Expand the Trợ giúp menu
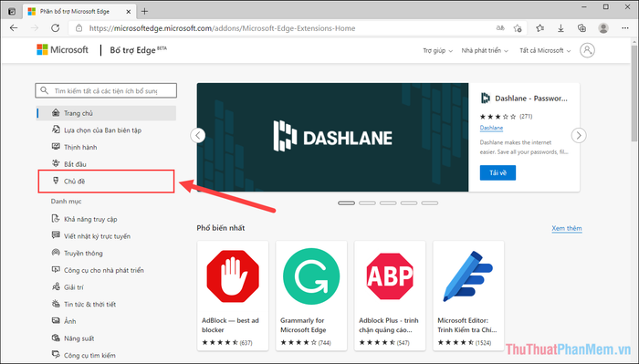 tap(437, 50)
